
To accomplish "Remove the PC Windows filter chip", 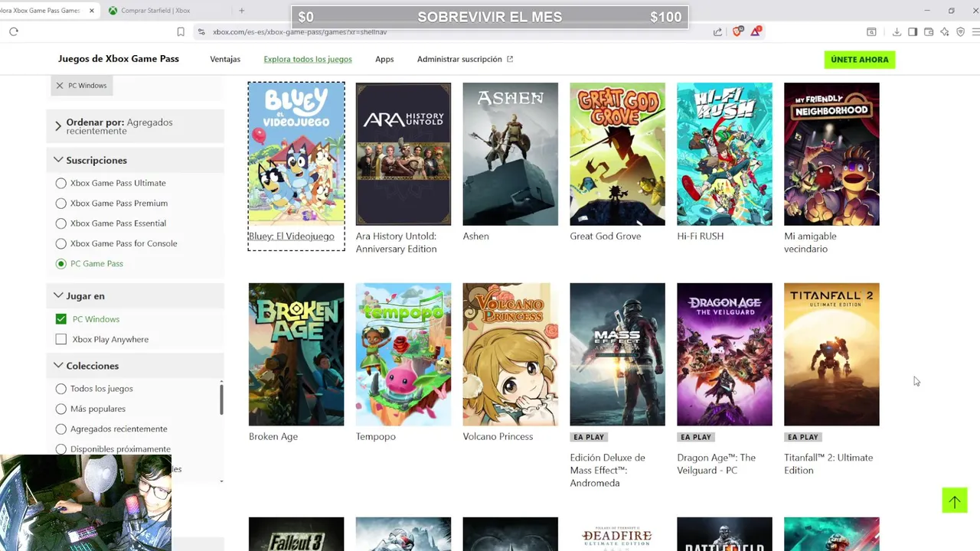I will pyautogui.click(x=60, y=85).
